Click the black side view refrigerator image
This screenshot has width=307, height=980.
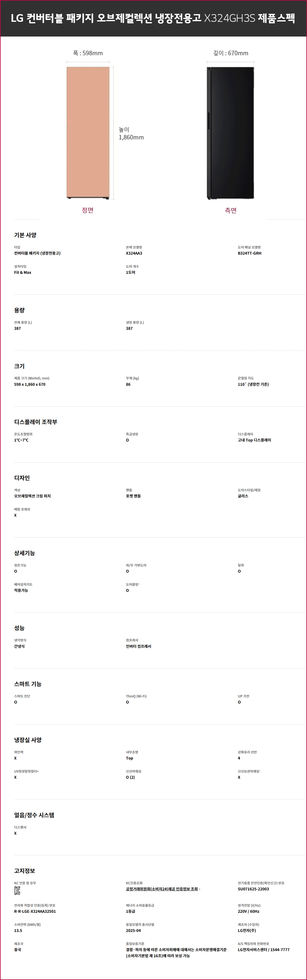click(x=230, y=133)
